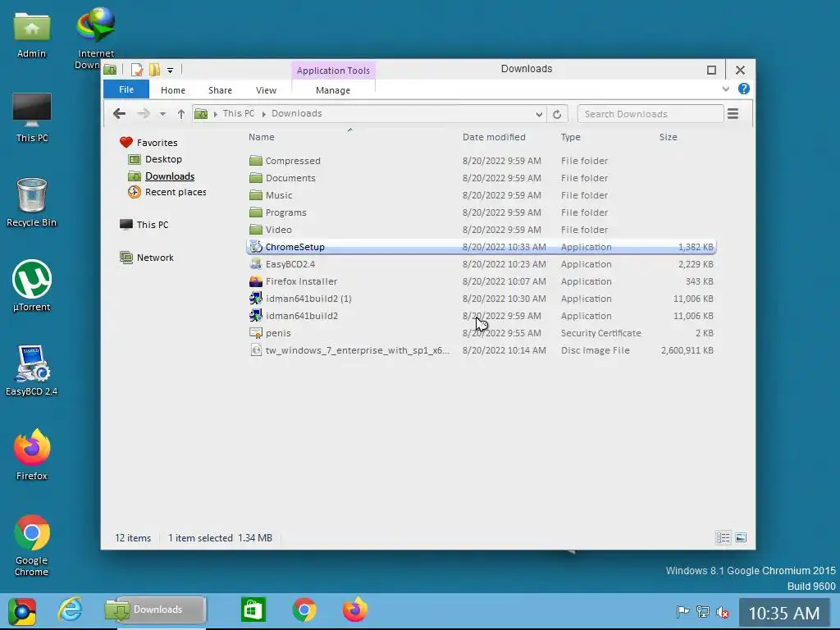Open the Admin desktop folder icon
The image size is (840, 630).
coord(32,33)
